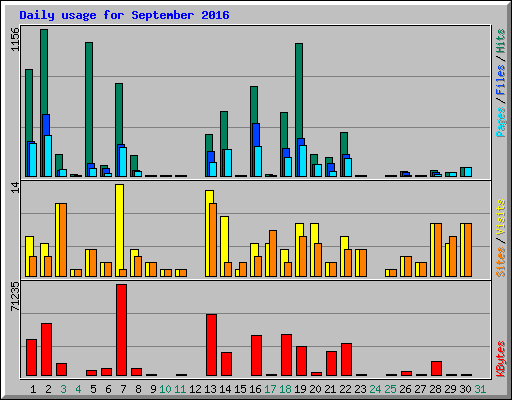Screen dimensions: 512x400
Task: Select day 3 weekend label
Action: tap(63, 389)
